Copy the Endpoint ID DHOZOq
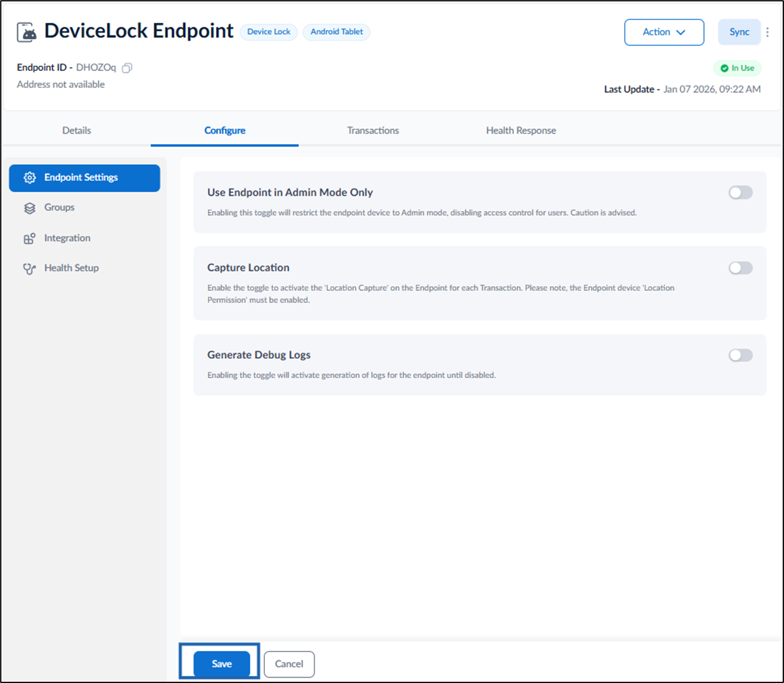Screen dimensions: 784x683 tap(127, 68)
